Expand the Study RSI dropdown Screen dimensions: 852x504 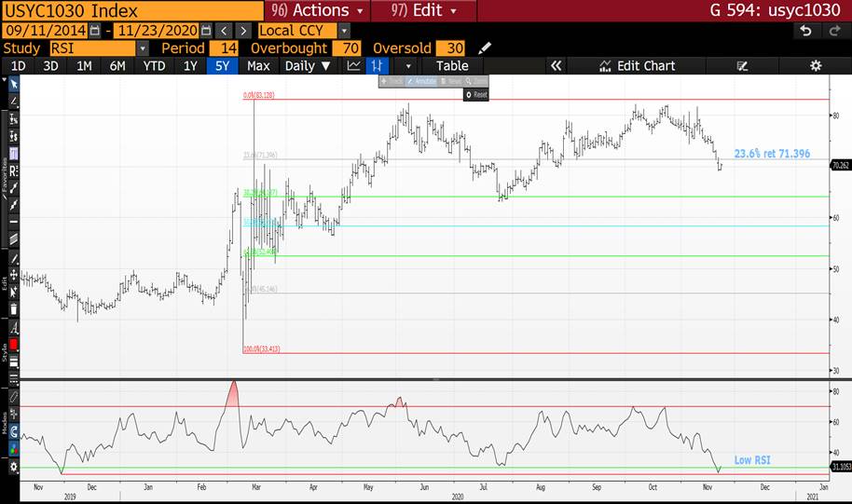142,48
